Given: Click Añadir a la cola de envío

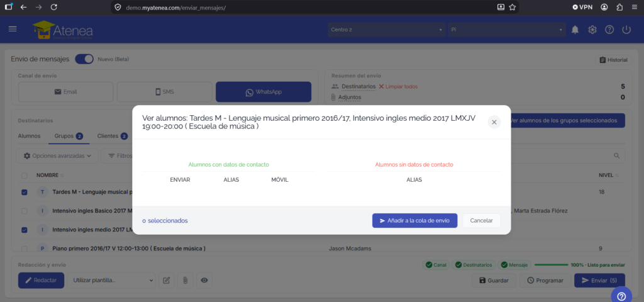Looking at the screenshot, I should click(x=415, y=221).
